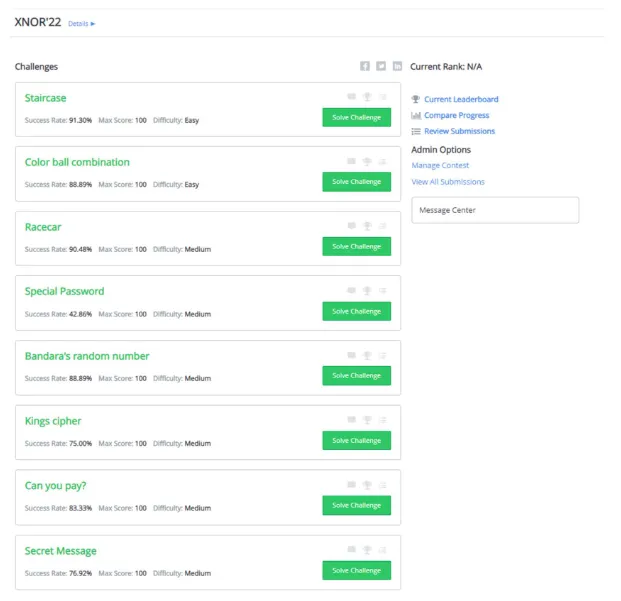Open the Current Leaderboard link
Screen dimensions: 621x601
pos(461,99)
